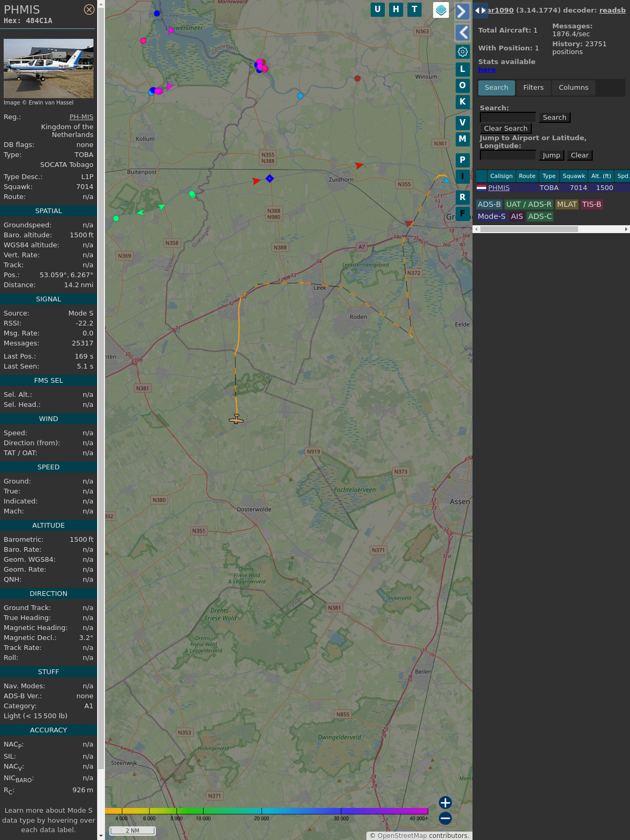Click the U map button
Viewport: 630px width, 840px height.
[x=377, y=9]
